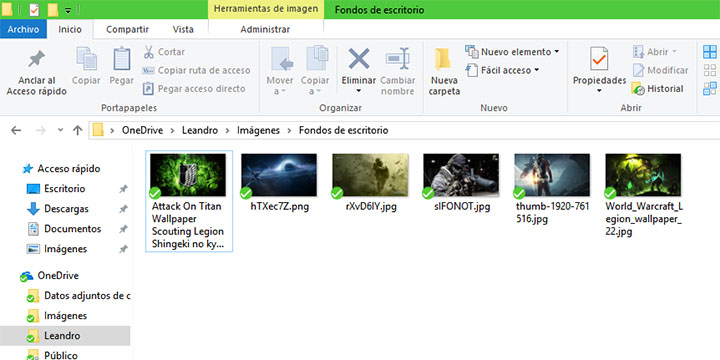This screenshot has height=360, width=720.
Task: Open the Archivo menu
Action: pos(23,29)
